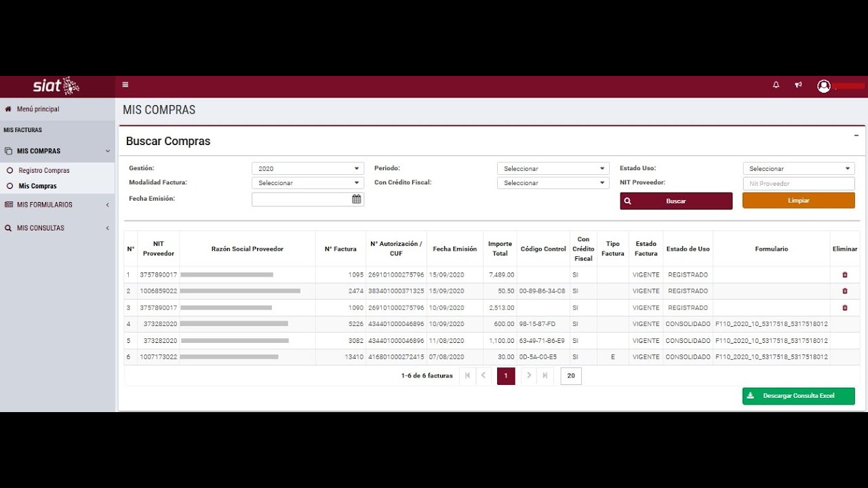Expand MIS FORMULARIOS menu

57,205
